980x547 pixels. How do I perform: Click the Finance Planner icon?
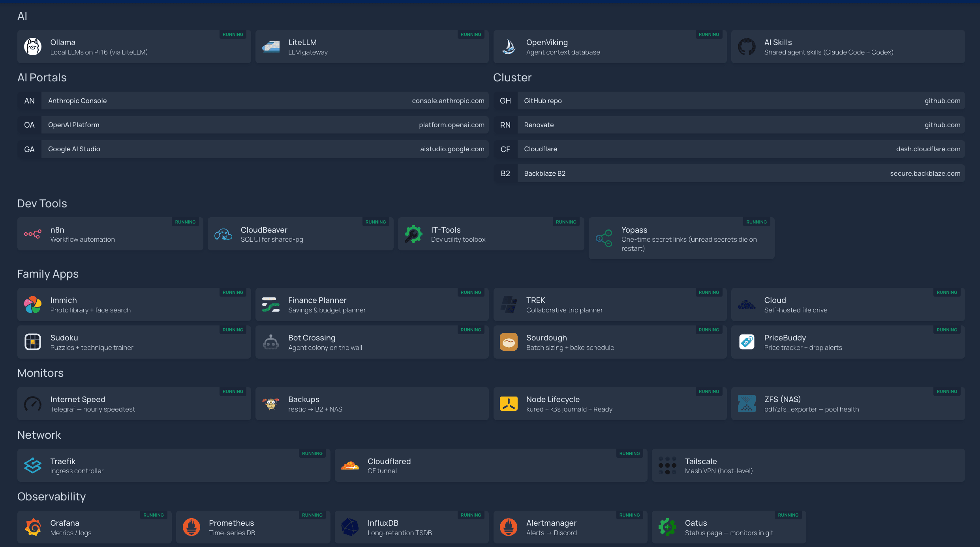pyautogui.click(x=271, y=305)
